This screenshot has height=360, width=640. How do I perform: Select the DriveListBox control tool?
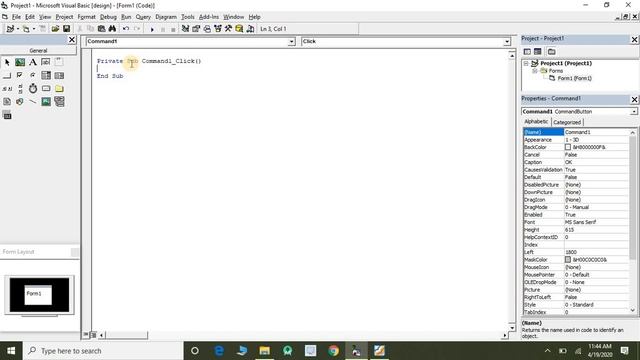[x=46, y=89]
